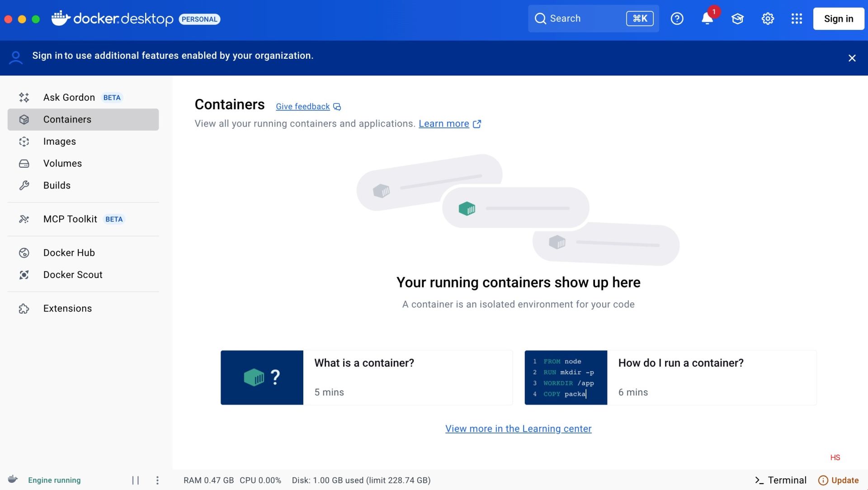868x490 pixels.
Task: Select Docker Hub in the sidebar
Action: [83, 253]
